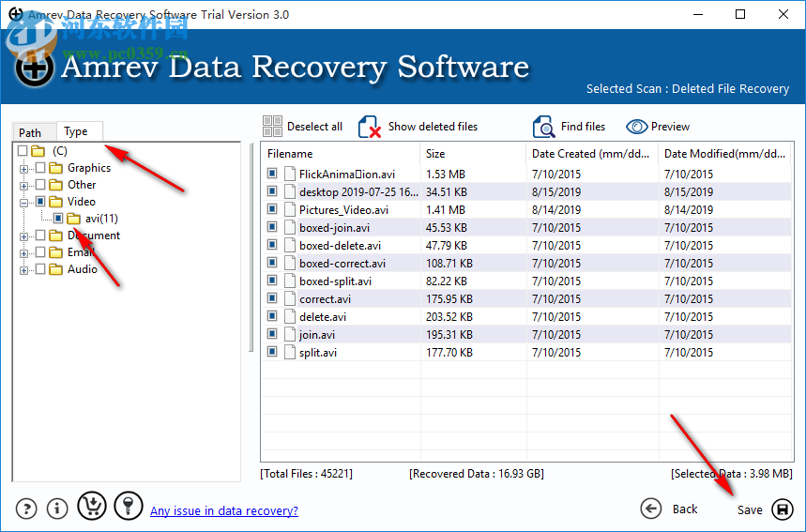Sort by the Date Created column header

pos(592,154)
